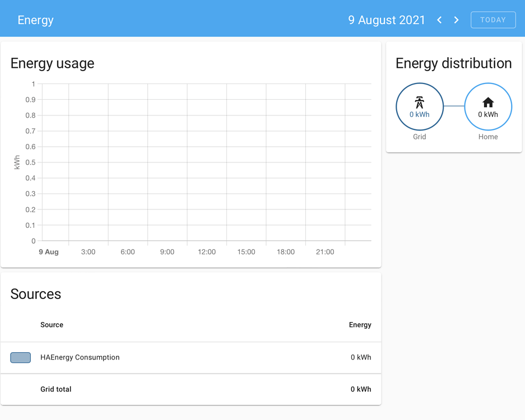Screen dimensions: 525x420
Task: Click the Sources heading
Action: pos(35,294)
